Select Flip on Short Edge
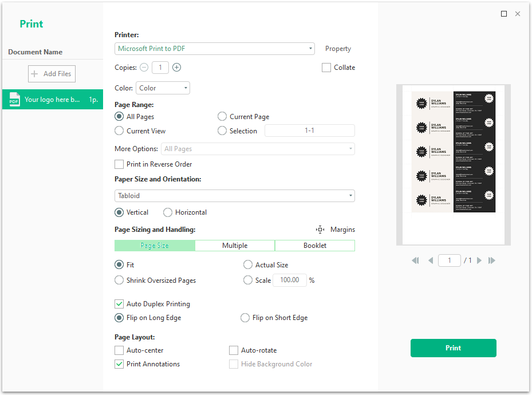Screen dimensions: 532x395 click(x=245, y=318)
